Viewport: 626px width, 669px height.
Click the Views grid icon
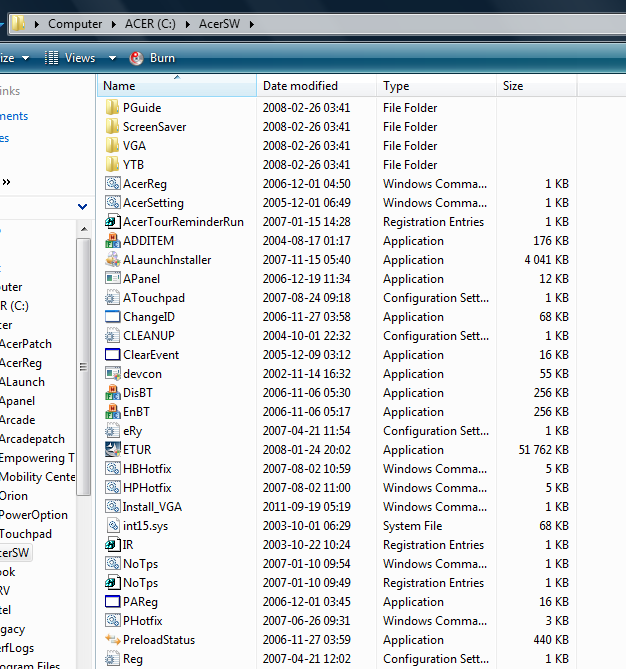[x=52, y=58]
